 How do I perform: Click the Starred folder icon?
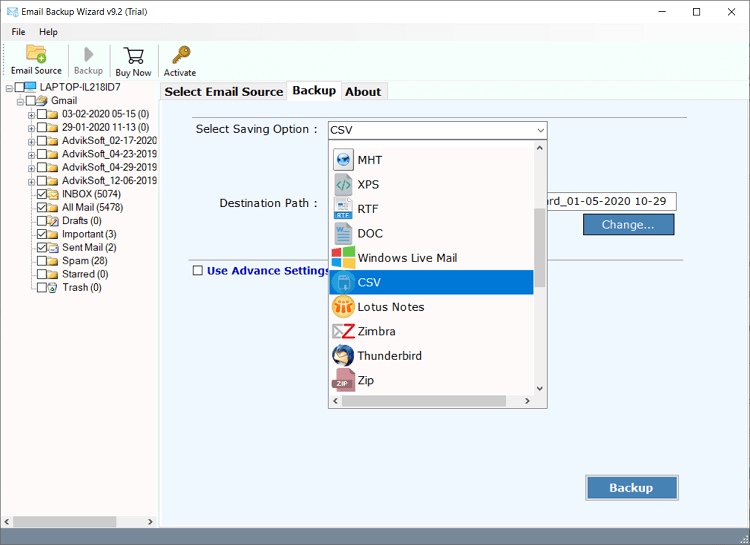[53, 274]
